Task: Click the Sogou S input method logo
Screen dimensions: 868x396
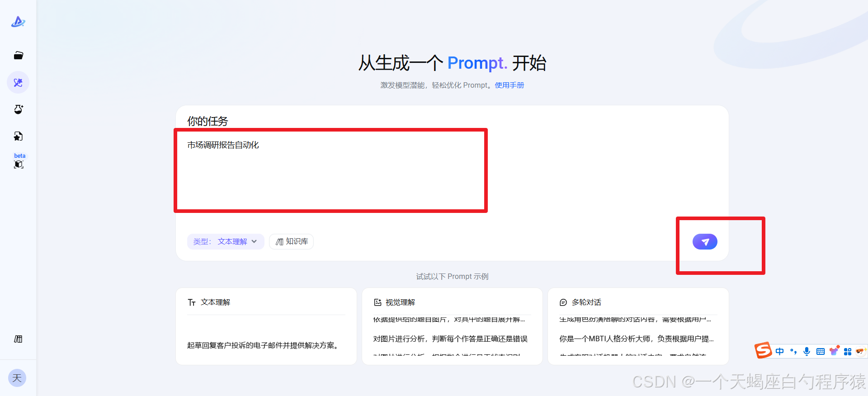Action: (x=763, y=350)
